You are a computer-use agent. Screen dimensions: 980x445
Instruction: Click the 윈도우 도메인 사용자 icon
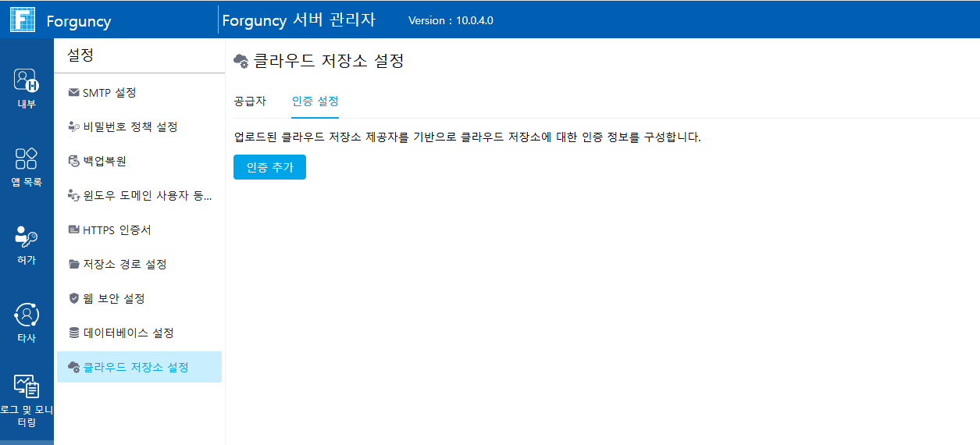click(x=73, y=195)
